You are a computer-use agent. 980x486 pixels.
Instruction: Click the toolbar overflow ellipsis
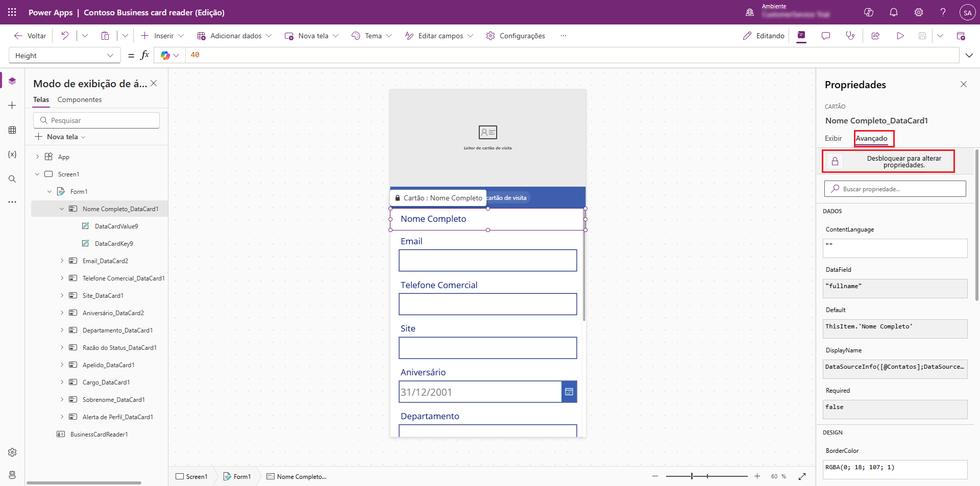(x=563, y=36)
